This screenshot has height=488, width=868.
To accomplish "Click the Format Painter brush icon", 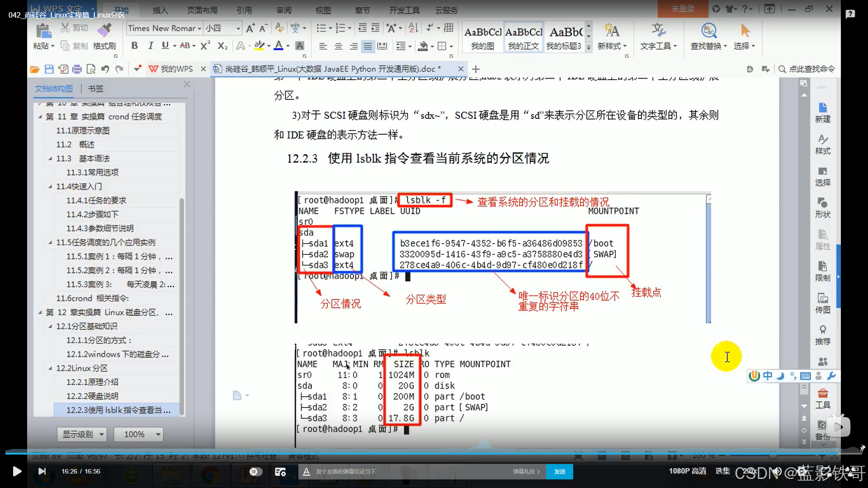I will (104, 30).
